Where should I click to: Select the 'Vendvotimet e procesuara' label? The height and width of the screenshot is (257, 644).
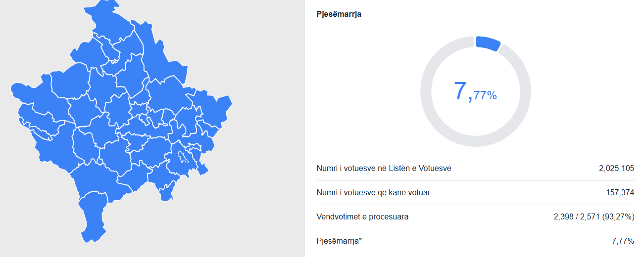click(362, 217)
